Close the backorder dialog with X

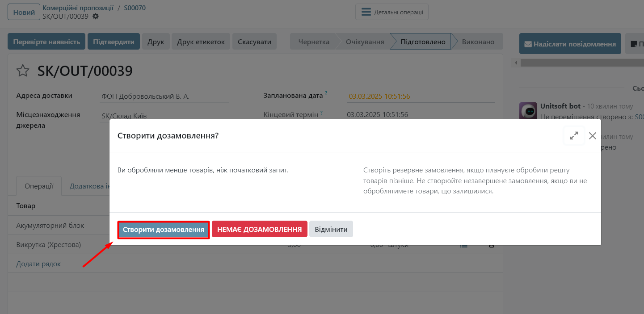click(x=593, y=136)
